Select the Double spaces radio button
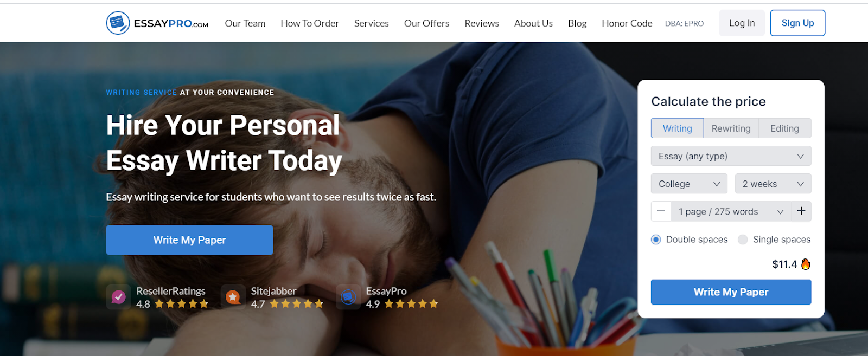The height and width of the screenshot is (356, 868). point(656,240)
